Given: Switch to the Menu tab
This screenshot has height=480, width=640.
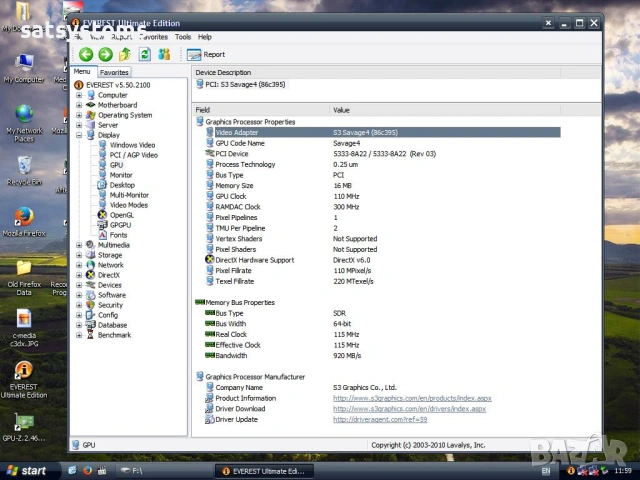Looking at the screenshot, I should tap(82, 71).
